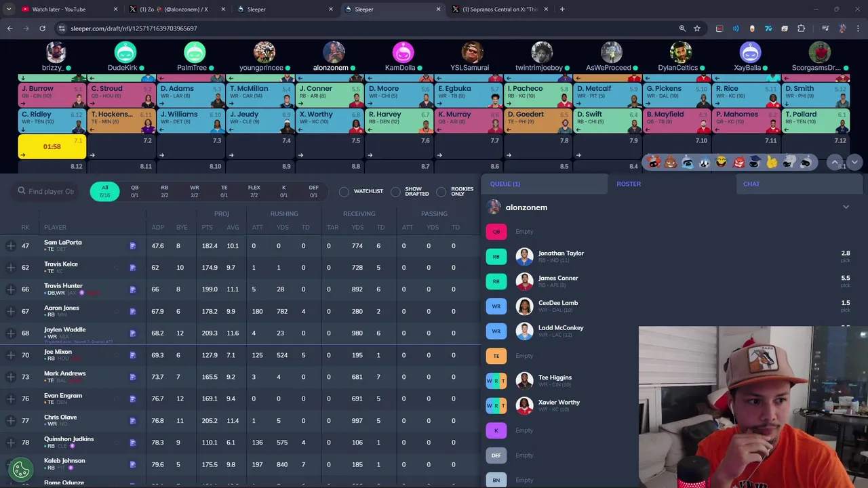Click the browser address bar URL
Screen dimensions: 868x488
click(x=134, y=28)
